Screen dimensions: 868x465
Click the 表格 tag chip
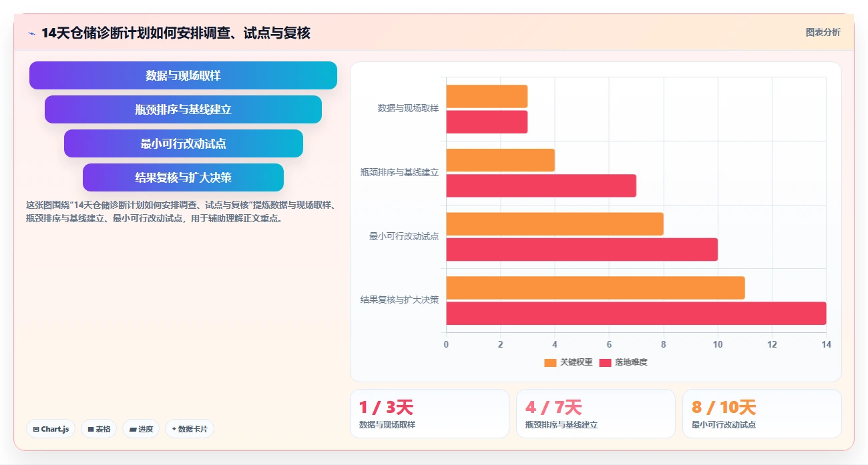[x=99, y=429]
